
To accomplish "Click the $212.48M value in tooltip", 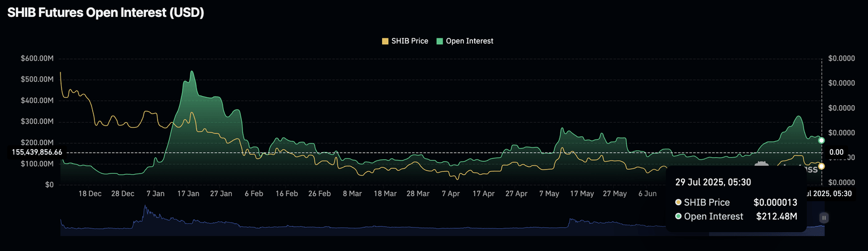I will pos(776,217).
